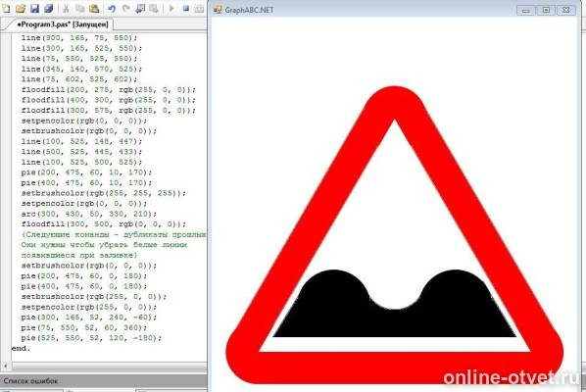
Task: Maximize the GraphABC.NET window
Action: (x=546, y=10)
